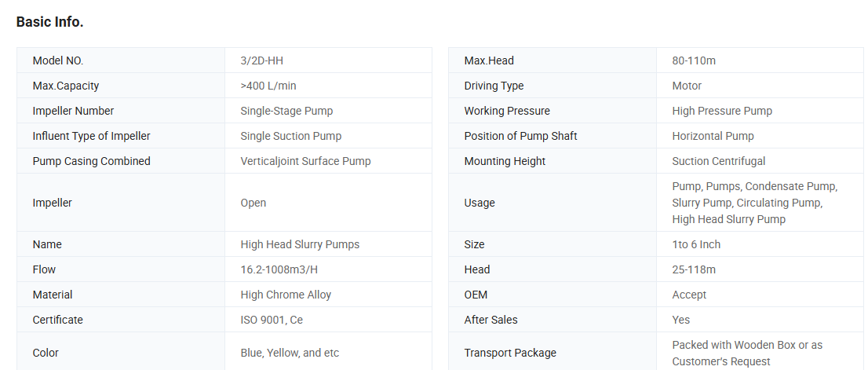Click the High Head Slurry Pumps name
The image size is (868, 370).
[300, 244]
